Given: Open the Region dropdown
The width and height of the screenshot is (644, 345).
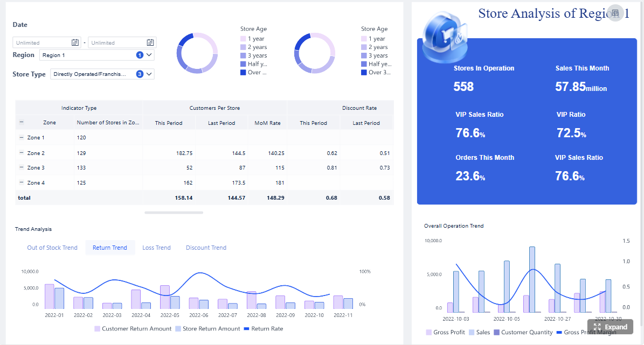Looking at the screenshot, I should 97,55.
